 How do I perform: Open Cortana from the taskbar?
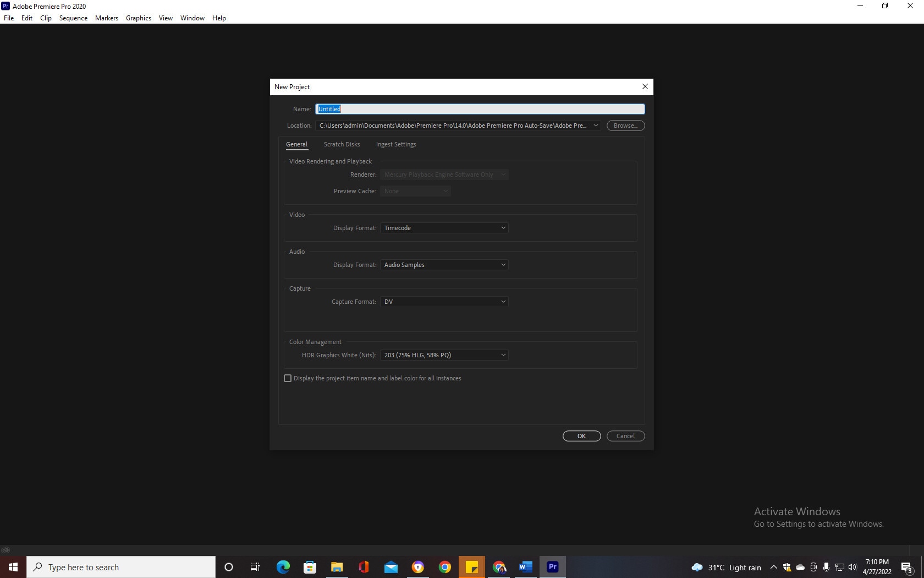point(229,567)
